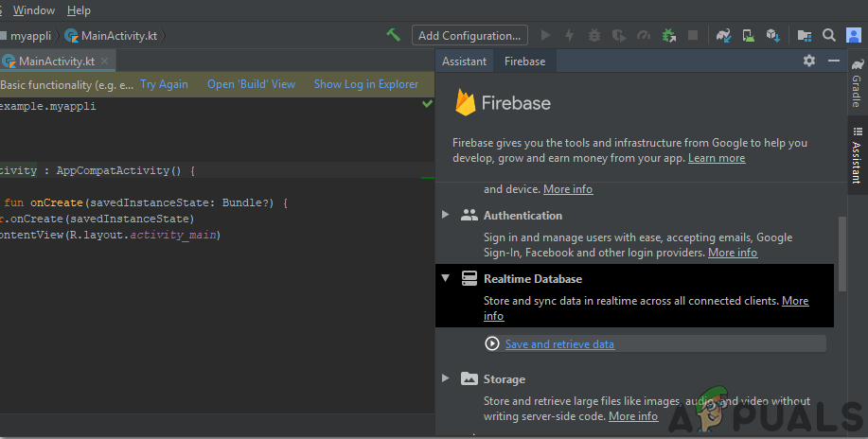This screenshot has height=439, width=868.
Task: Click the Attach debugger to process icon
Action: coord(669,35)
